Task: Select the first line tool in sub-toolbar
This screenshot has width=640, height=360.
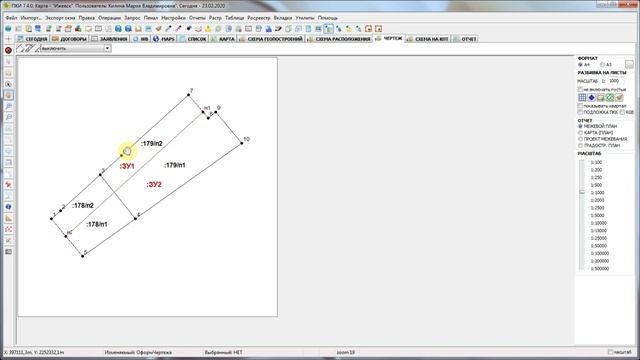Action: tap(20, 49)
